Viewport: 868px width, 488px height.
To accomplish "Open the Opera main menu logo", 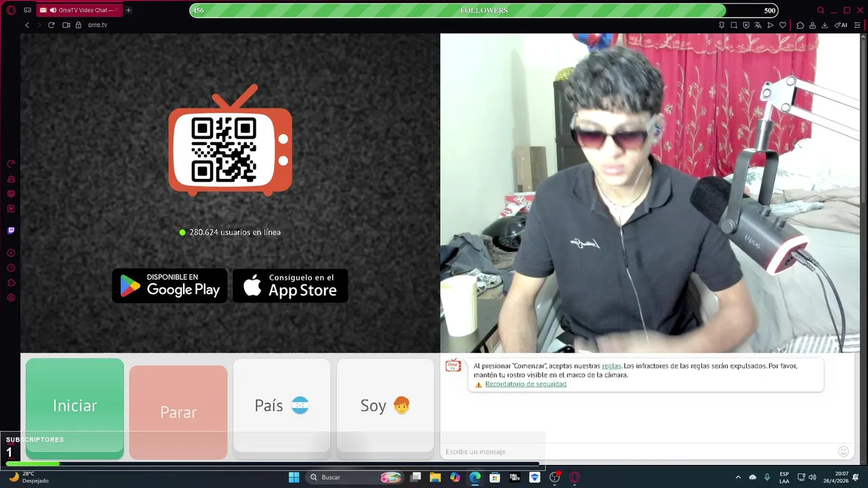I will tap(11, 10).
